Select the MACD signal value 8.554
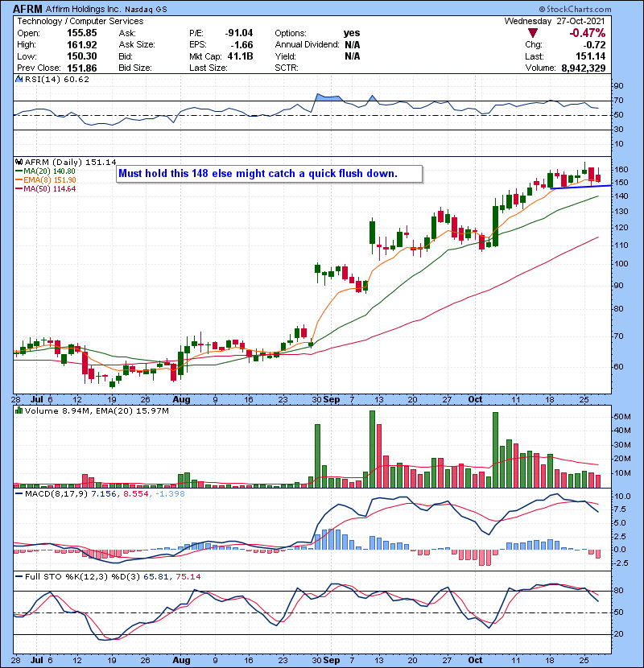 (x=136, y=494)
